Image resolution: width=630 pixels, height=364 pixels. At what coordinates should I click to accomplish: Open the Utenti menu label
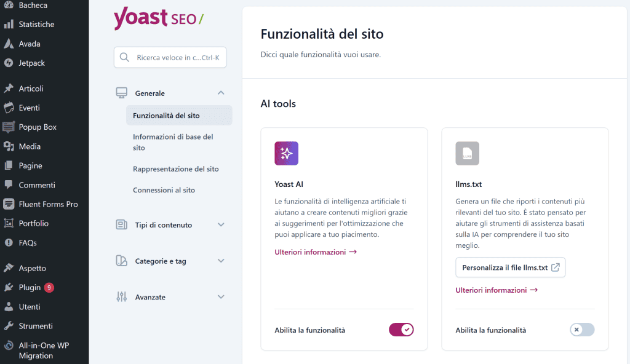[30, 307]
